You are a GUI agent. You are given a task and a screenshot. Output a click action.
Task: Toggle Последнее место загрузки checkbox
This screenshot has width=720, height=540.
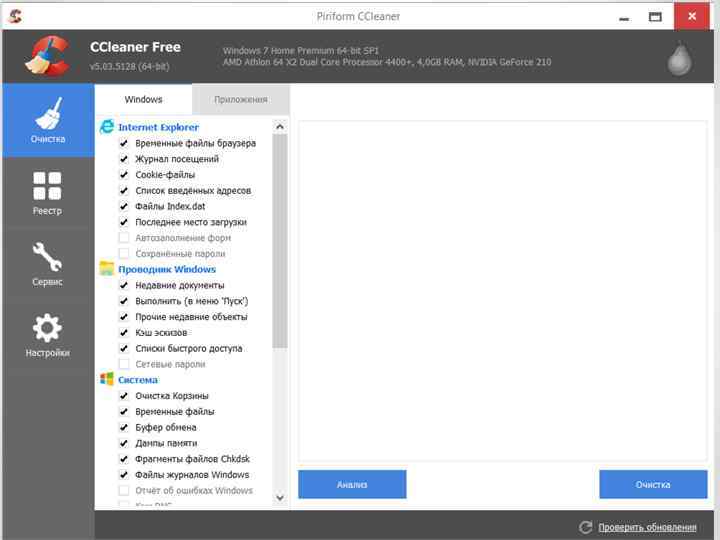click(x=124, y=222)
